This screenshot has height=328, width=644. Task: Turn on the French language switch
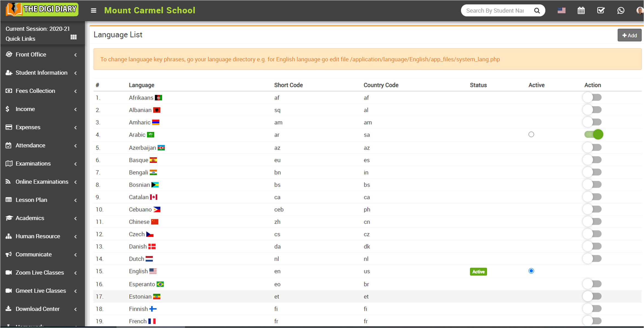tap(592, 321)
